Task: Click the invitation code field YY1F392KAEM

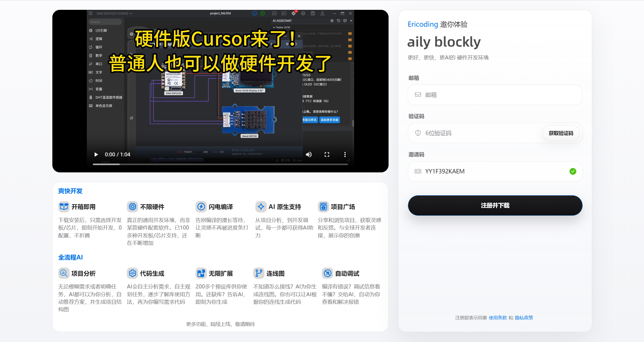Action: (x=495, y=171)
